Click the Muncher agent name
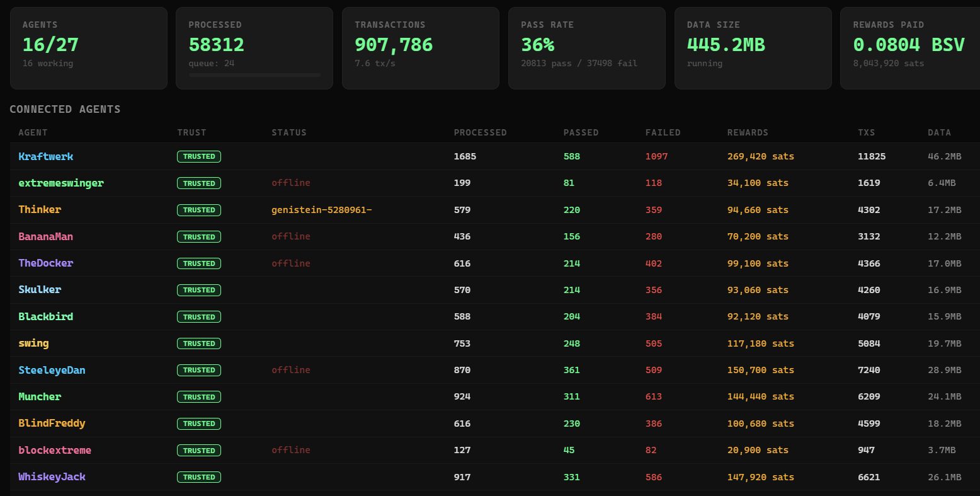 point(40,396)
